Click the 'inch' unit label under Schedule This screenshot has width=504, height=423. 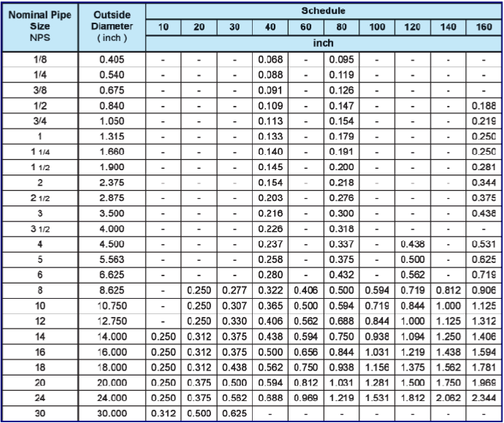pos(323,43)
